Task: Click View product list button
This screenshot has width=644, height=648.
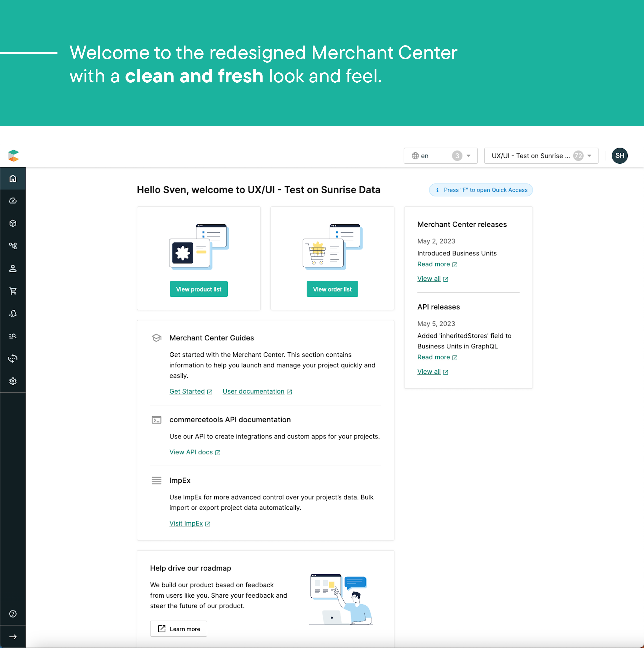Action: 199,289
